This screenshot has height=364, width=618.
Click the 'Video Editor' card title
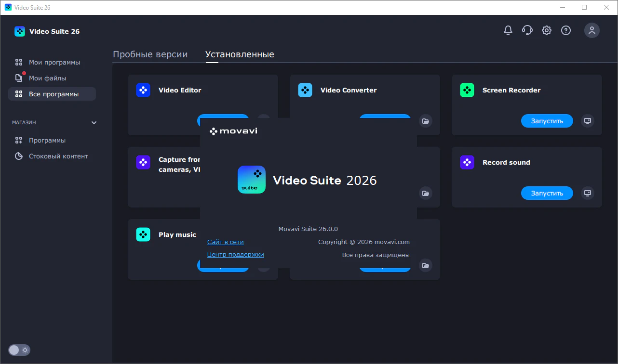180,90
